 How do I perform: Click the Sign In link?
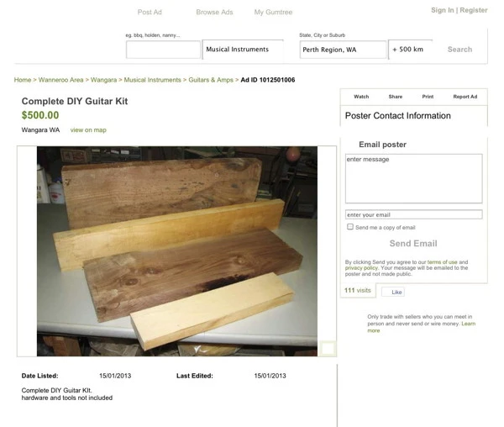(443, 10)
